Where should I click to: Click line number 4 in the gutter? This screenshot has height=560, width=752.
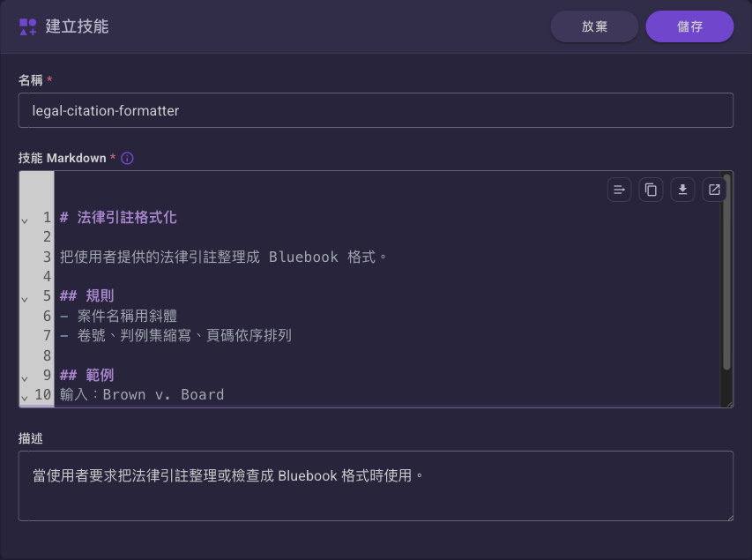click(x=47, y=276)
